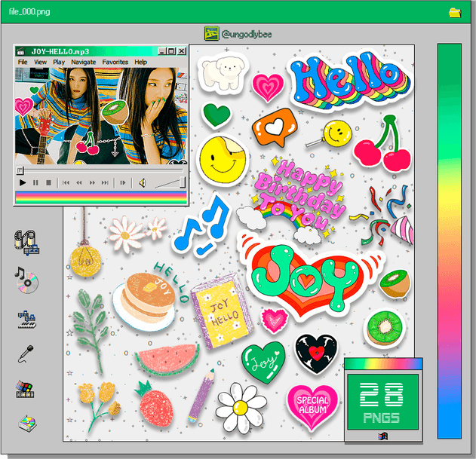Screen dimensions: 476x459
Task: Select the green Joy heart sticker
Action: [263, 362]
